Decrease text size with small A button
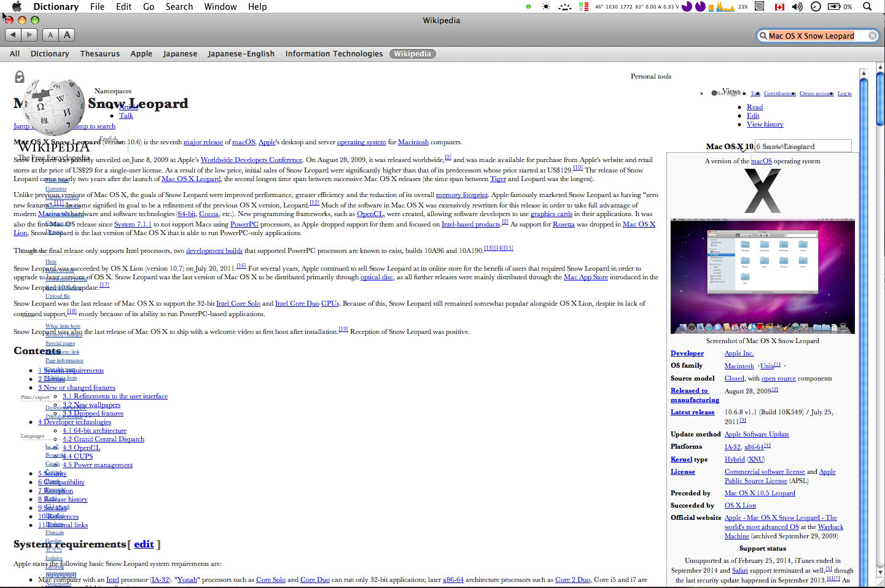This screenshot has width=885, height=588. coord(50,35)
